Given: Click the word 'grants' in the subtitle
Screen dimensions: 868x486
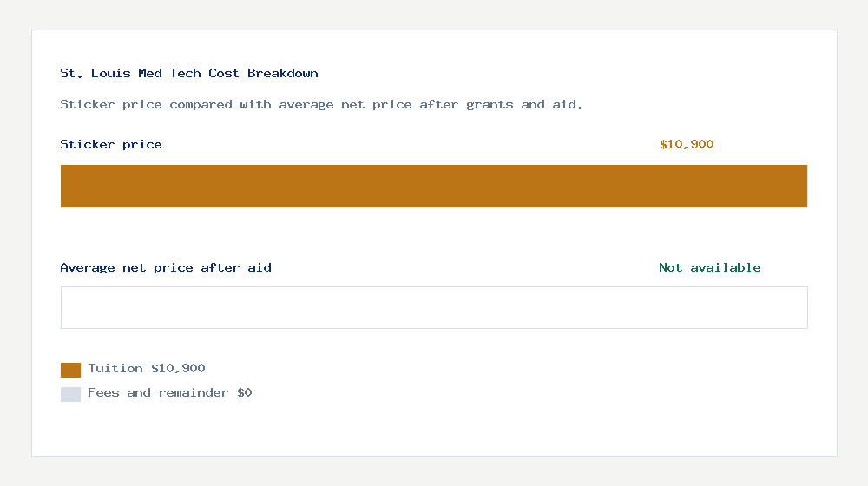Looking at the screenshot, I should coord(490,105).
